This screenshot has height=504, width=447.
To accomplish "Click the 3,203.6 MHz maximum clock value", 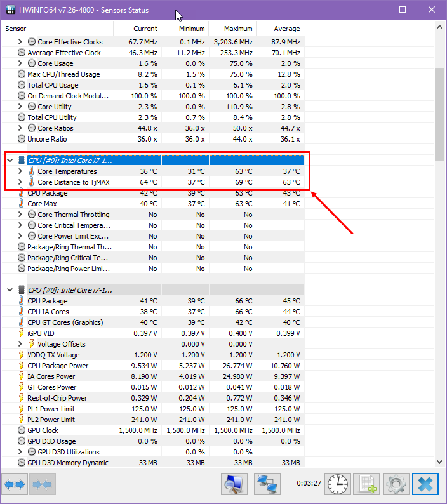I will (x=233, y=42).
